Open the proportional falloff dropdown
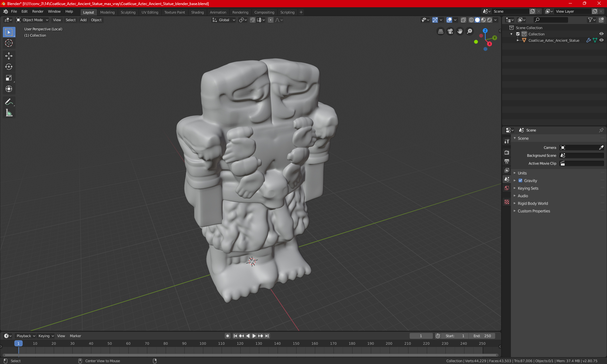The image size is (607, 364). [x=279, y=20]
